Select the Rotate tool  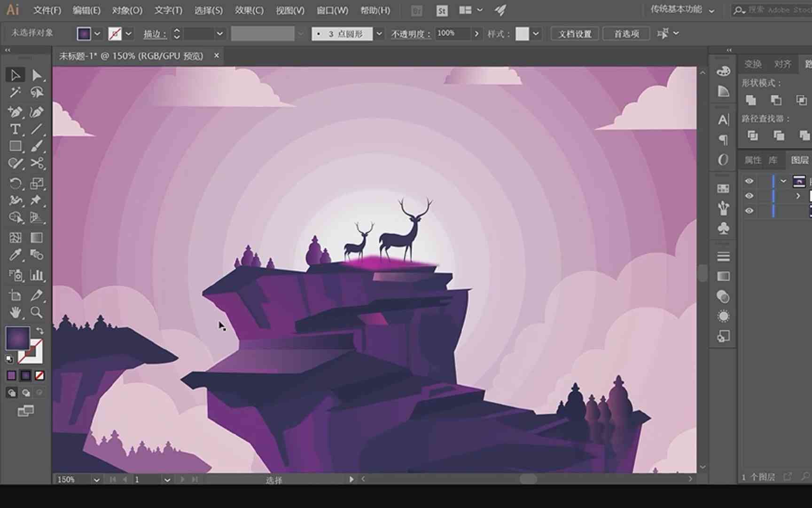click(x=15, y=183)
